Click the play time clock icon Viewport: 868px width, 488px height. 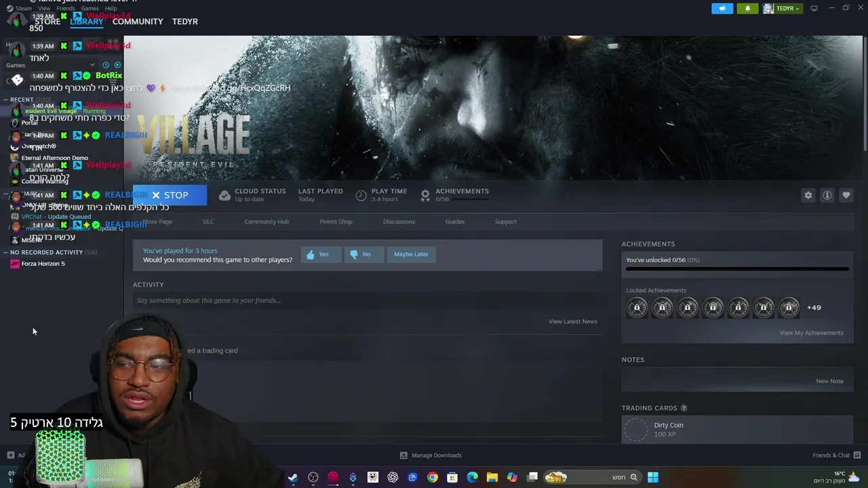tap(361, 195)
